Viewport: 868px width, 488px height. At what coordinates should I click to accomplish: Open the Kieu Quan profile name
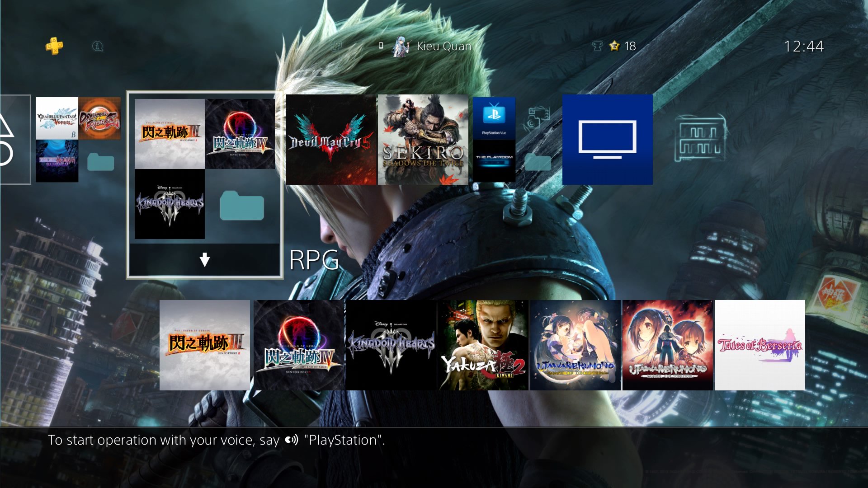click(444, 46)
